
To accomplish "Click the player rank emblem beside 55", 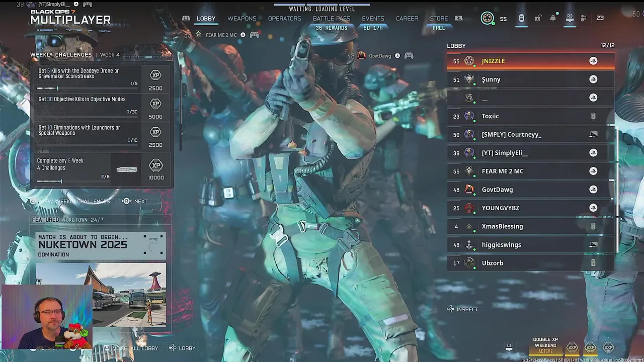I will [487, 18].
